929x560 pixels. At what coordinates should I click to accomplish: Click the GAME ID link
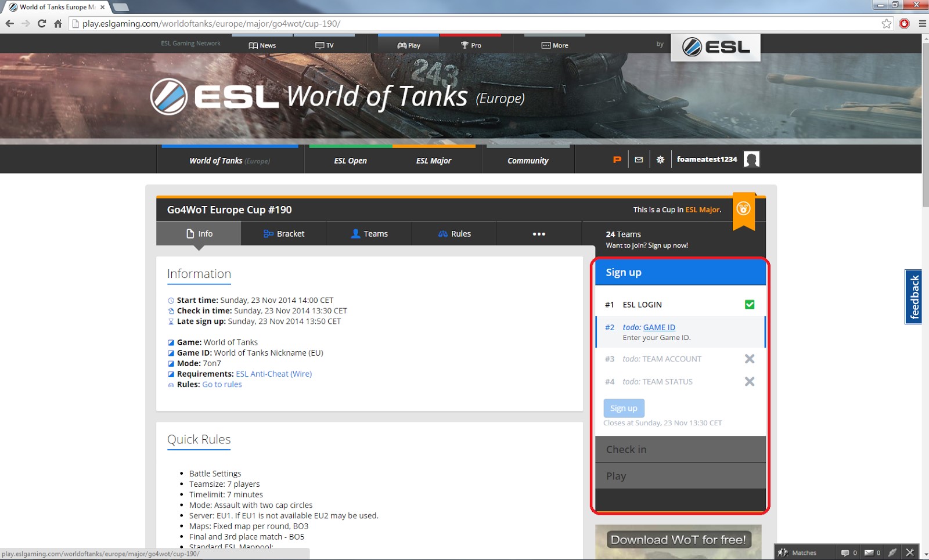(659, 327)
